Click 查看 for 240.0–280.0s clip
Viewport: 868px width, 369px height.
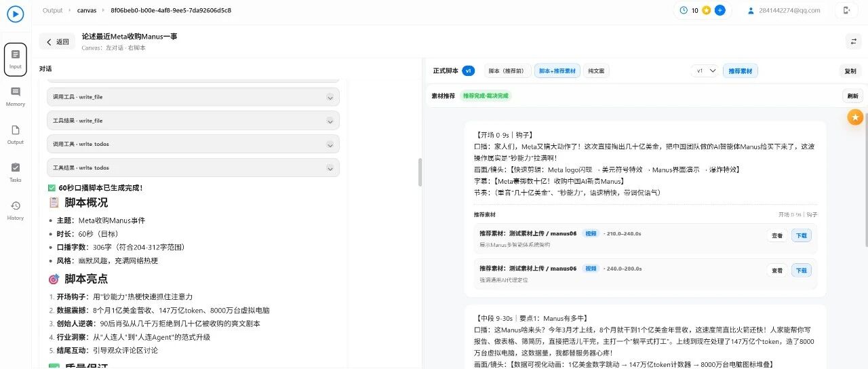[x=777, y=270]
